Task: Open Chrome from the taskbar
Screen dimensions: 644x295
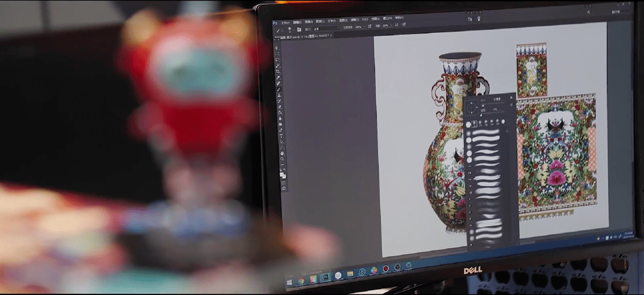Action: coord(302,280)
